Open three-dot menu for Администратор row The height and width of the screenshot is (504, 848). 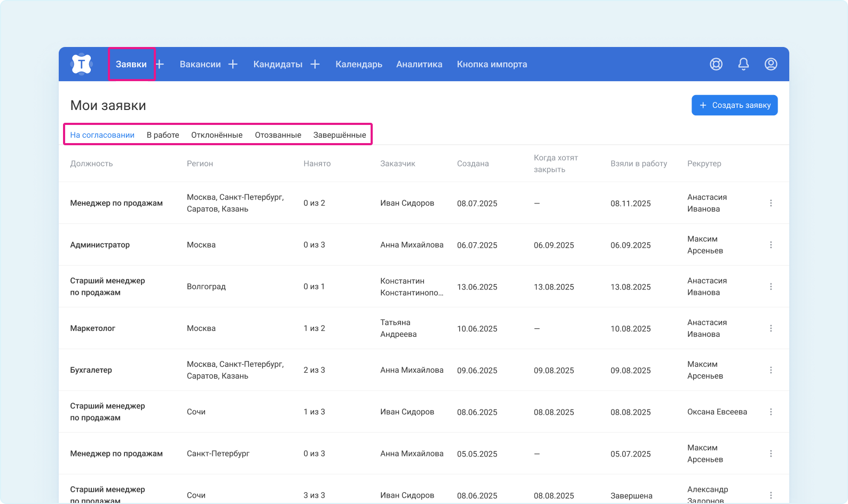click(771, 245)
